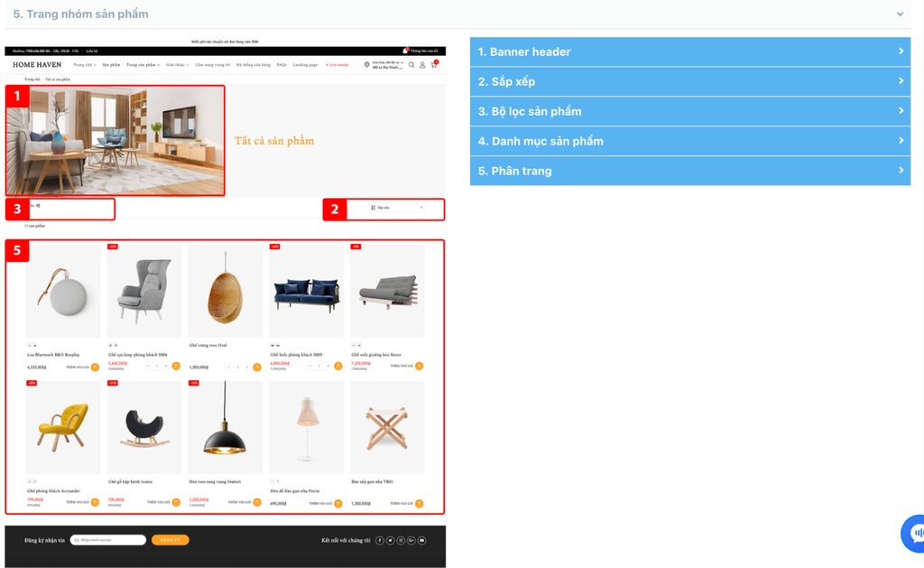This screenshot has width=924, height=568.
Task: Expand the '1. Banner header' section
Action: click(690, 51)
